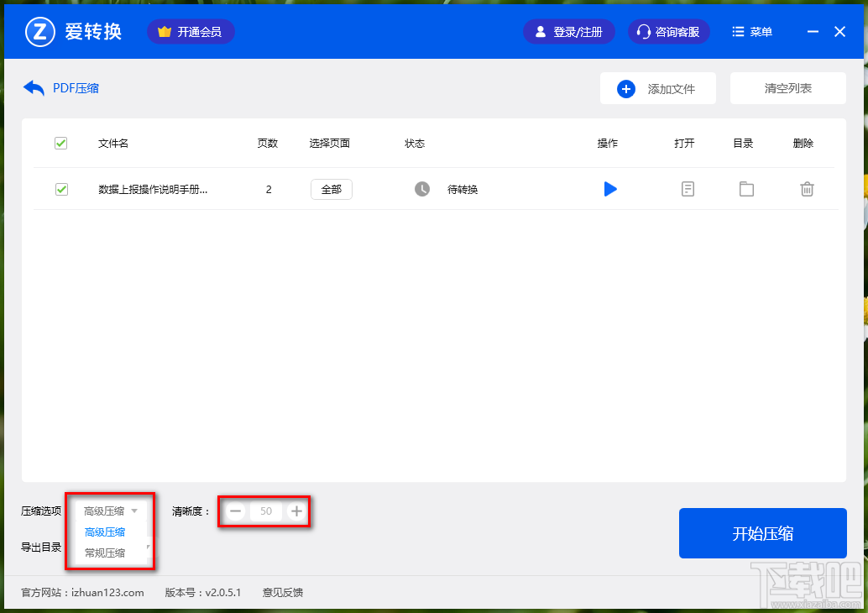This screenshot has width=868, height=613.
Task: Open the converted file using the open icon
Action: [688, 189]
